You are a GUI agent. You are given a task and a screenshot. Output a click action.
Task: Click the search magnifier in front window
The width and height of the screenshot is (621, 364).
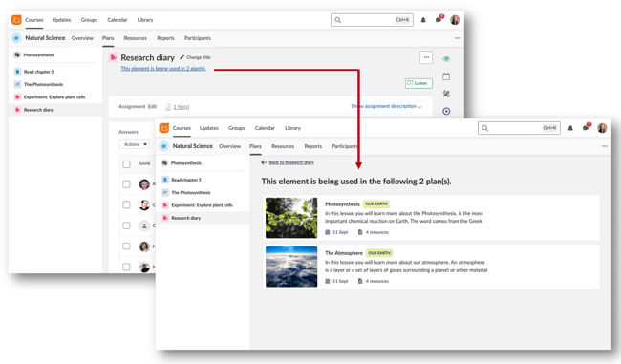click(485, 128)
